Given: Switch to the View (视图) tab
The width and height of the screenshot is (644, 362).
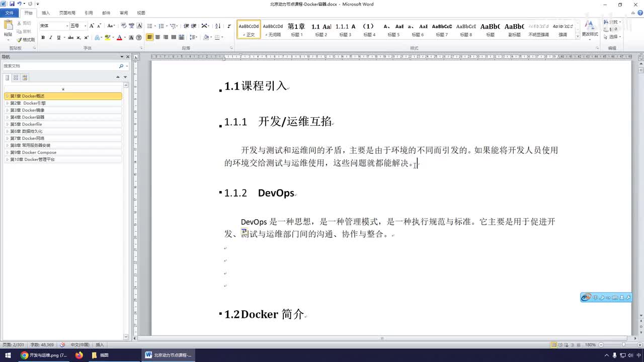Looking at the screenshot, I should [141, 13].
